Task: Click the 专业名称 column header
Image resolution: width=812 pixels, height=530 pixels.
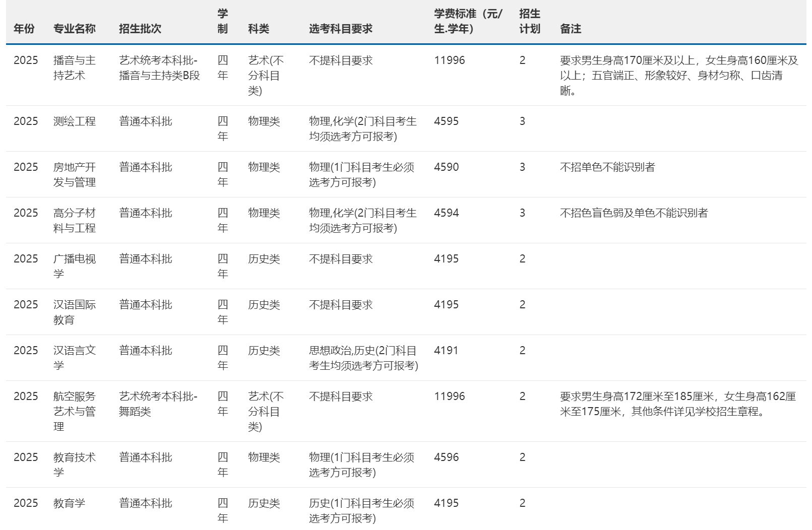Action: tap(74, 29)
